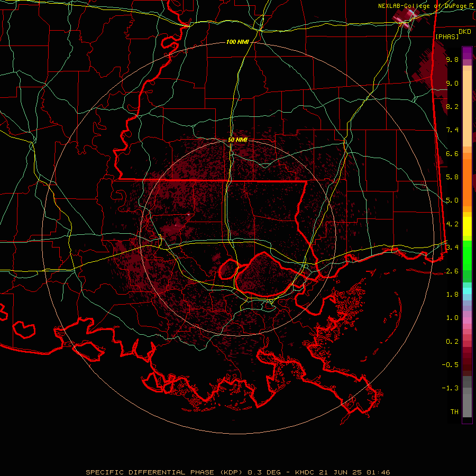
Task: Click the 3.4 legend value
Action: pyautogui.click(x=452, y=248)
